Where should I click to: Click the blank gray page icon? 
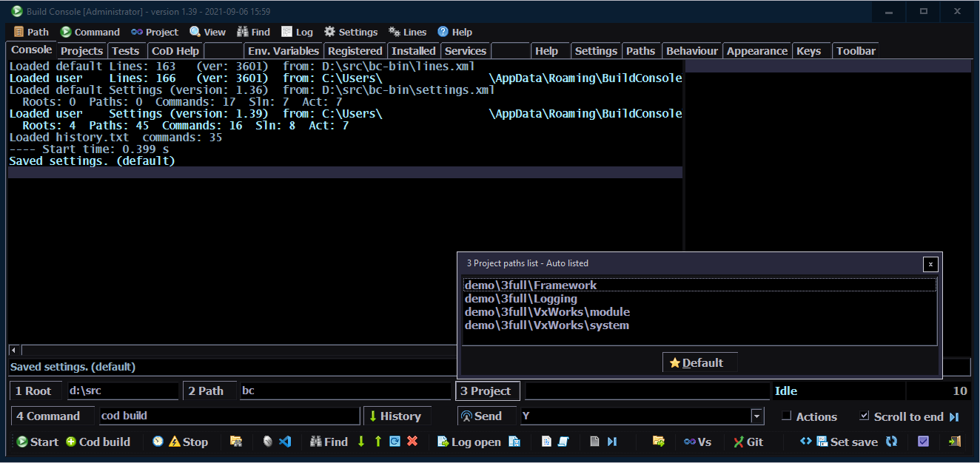point(594,442)
